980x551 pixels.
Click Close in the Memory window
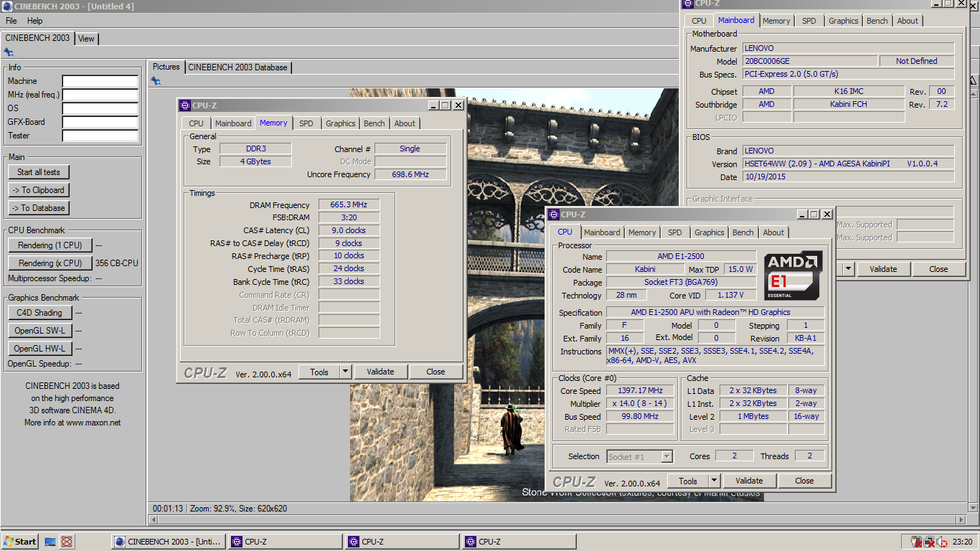(435, 372)
